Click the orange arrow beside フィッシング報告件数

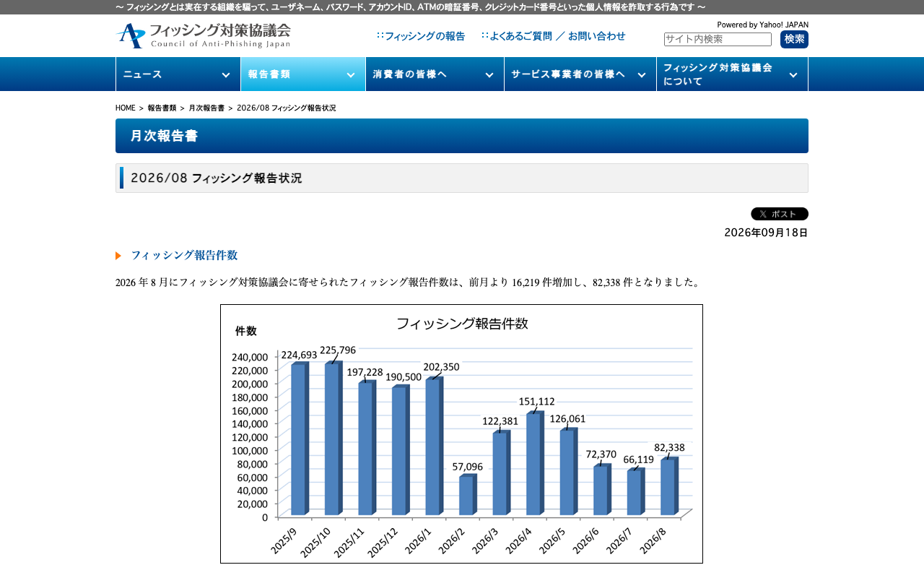pyautogui.click(x=118, y=255)
